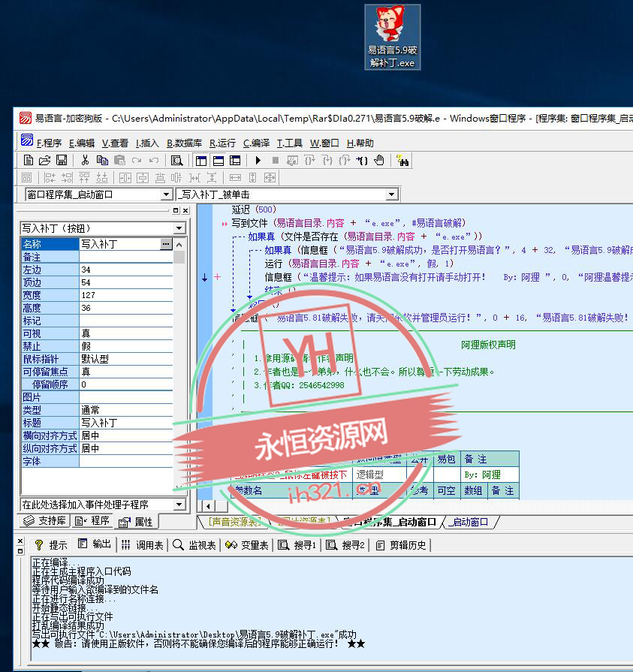Click the Cut scissors icon
633x672 pixels.
coord(85,160)
